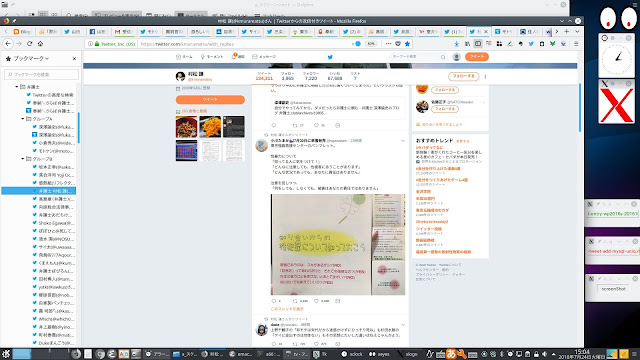Toggle the sidebar button in toolbar

[x=478, y=44]
